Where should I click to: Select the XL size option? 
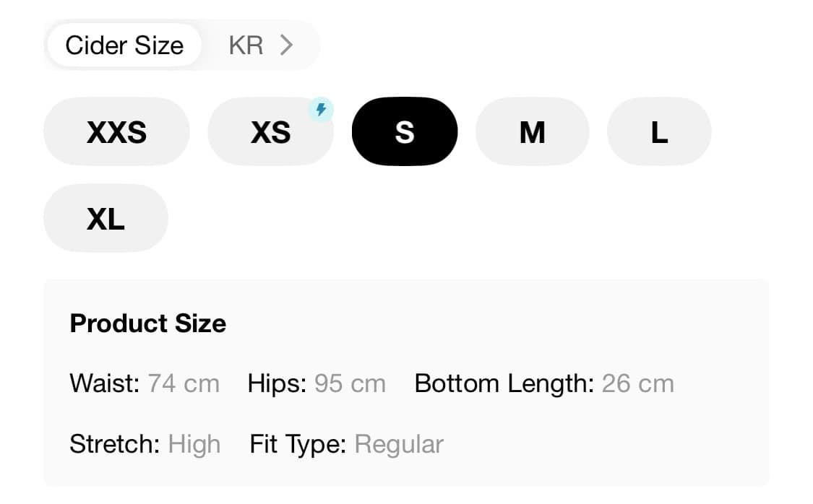point(106,219)
